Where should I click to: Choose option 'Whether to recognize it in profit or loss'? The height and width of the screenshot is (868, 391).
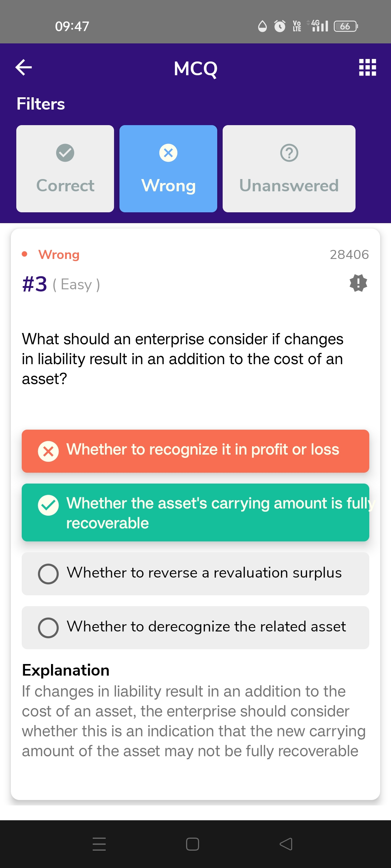click(203, 450)
